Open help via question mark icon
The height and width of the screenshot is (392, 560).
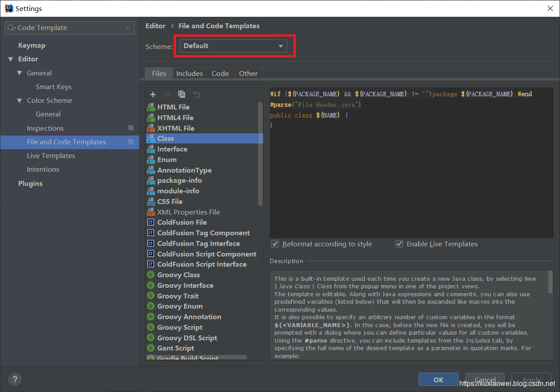click(x=15, y=379)
